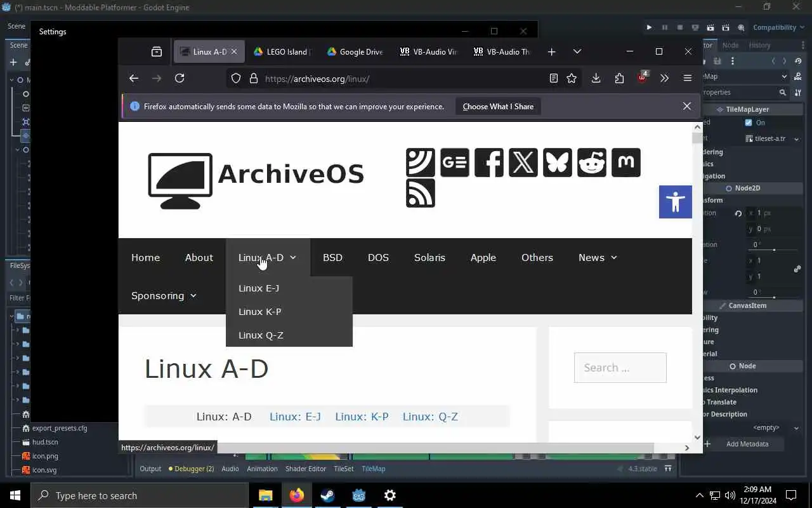
Task: Click the ArchiveOS Search input field
Action: (x=620, y=368)
